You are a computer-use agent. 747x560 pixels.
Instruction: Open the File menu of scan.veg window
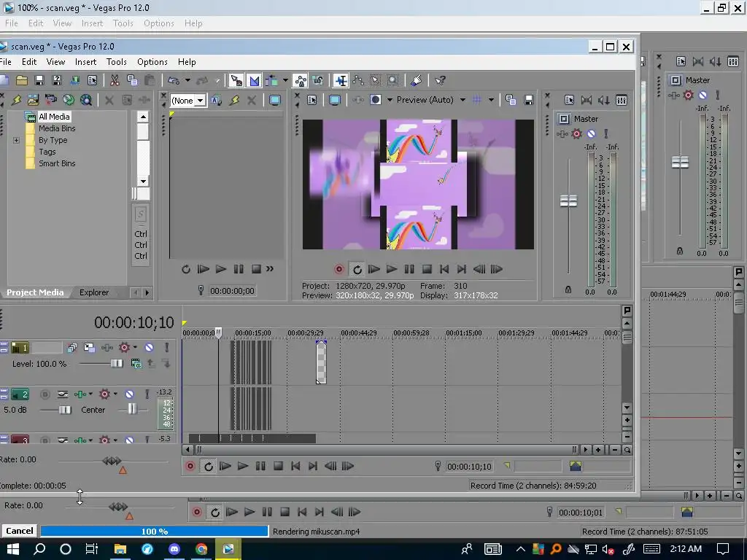pos(6,62)
